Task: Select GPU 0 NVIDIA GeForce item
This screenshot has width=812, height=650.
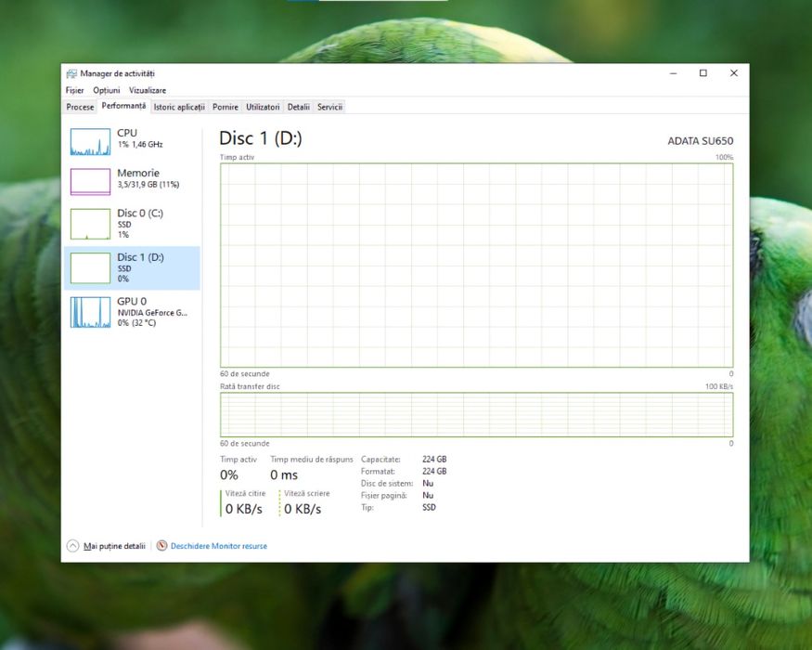Action: click(132, 311)
